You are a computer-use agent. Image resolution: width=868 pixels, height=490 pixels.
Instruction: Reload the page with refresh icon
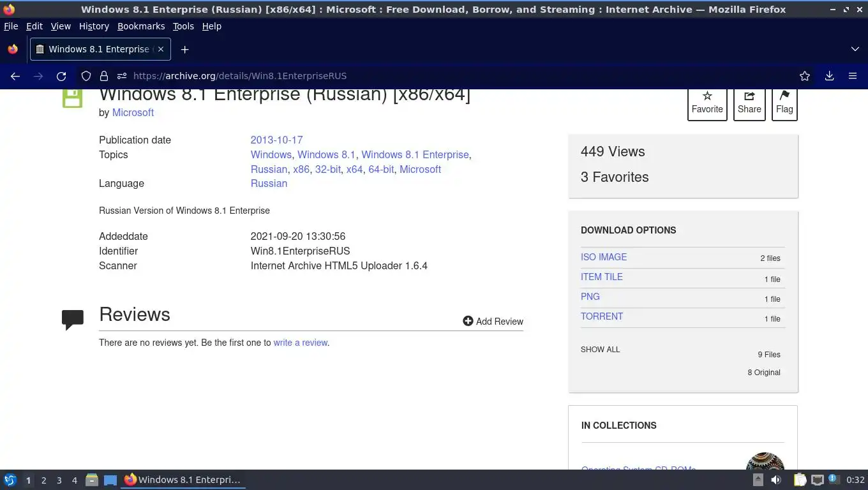click(61, 76)
